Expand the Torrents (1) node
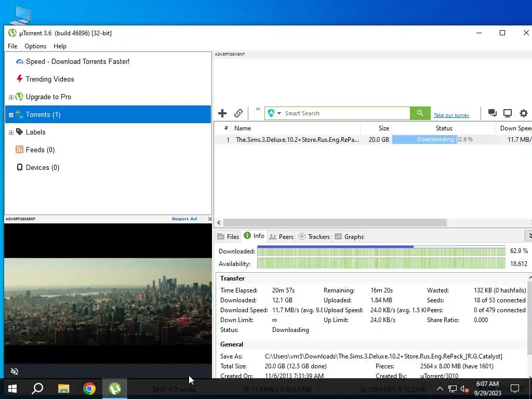This screenshot has height=399, width=532. pyautogui.click(x=11, y=115)
